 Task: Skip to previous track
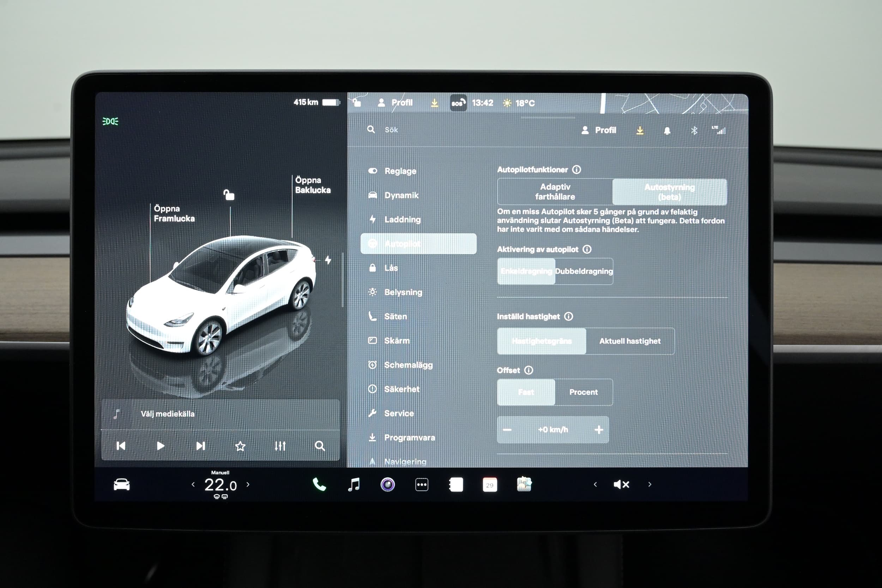[121, 445]
